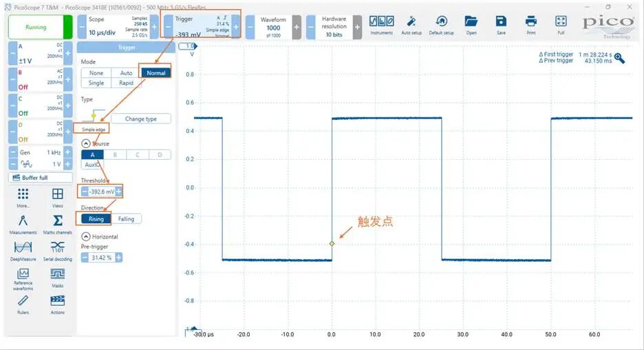Decrease Scope timebase with minus

point(82,27)
